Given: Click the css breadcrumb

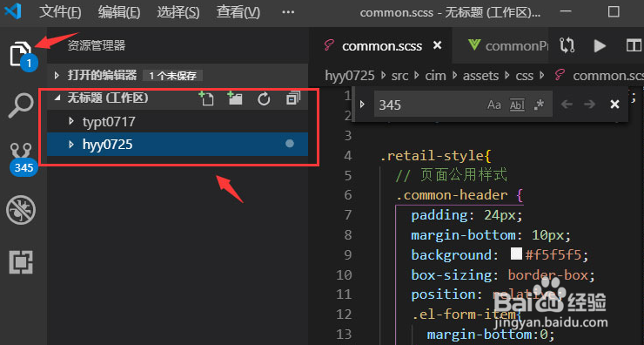Looking at the screenshot, I should 524,76.
